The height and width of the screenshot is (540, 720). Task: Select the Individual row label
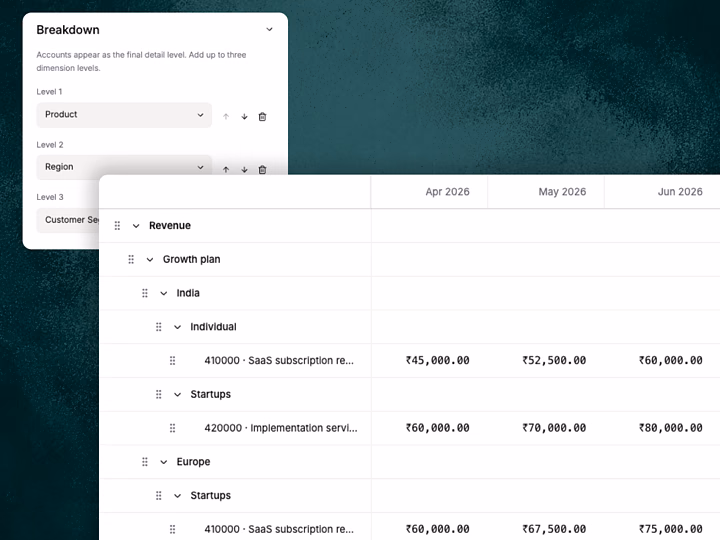213,327
